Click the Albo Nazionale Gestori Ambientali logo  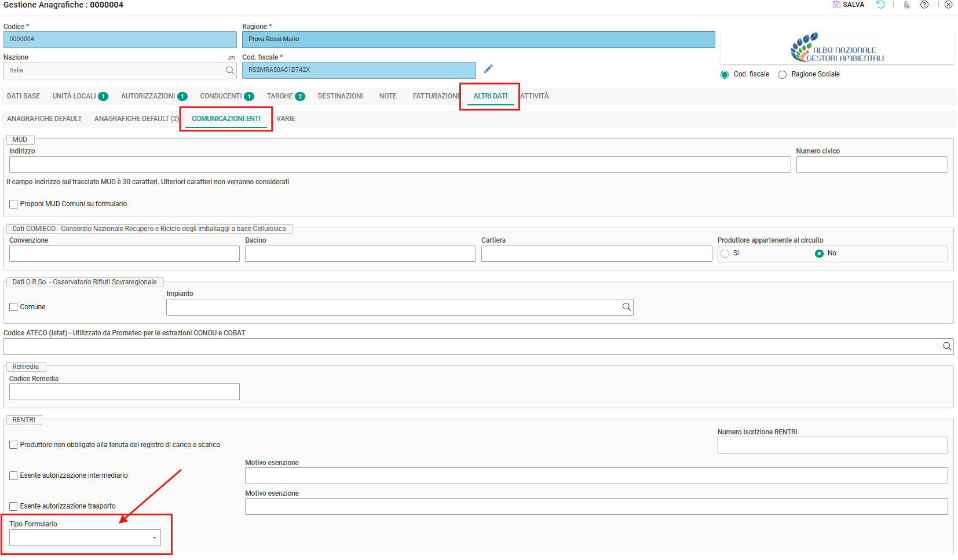click(x=837, y=47)
